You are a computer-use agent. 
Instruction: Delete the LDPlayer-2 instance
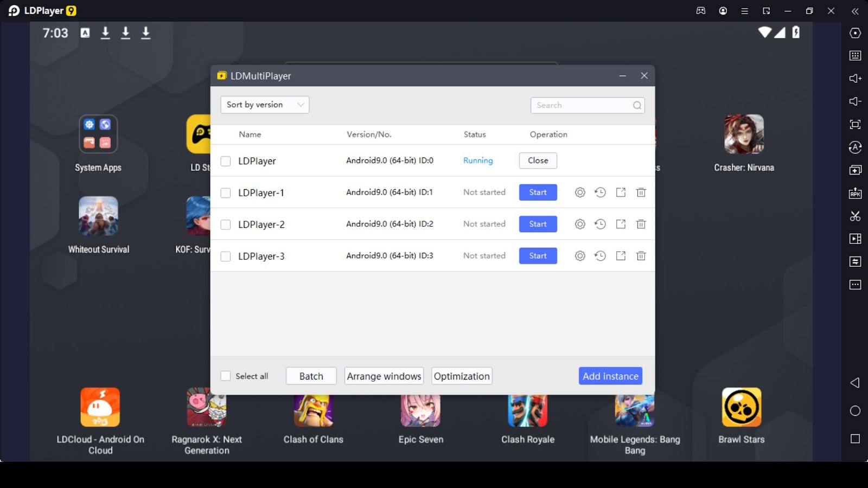[641, 224]
